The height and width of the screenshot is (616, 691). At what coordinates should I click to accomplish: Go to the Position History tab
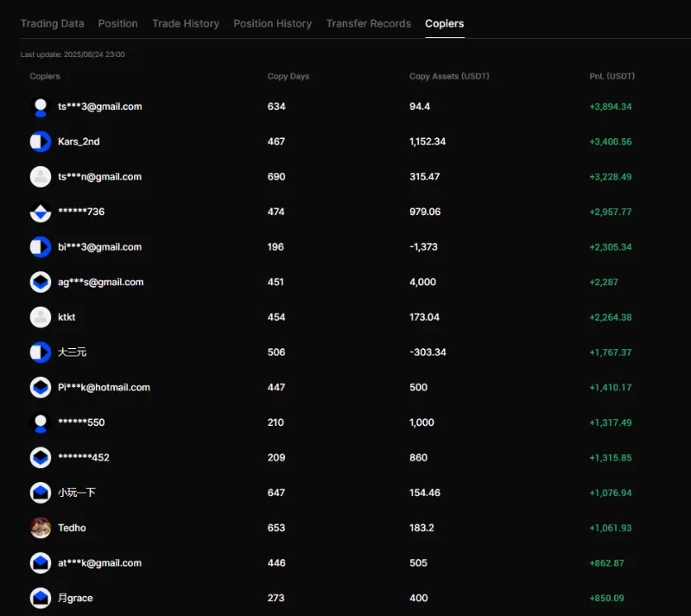pos(273,23)
